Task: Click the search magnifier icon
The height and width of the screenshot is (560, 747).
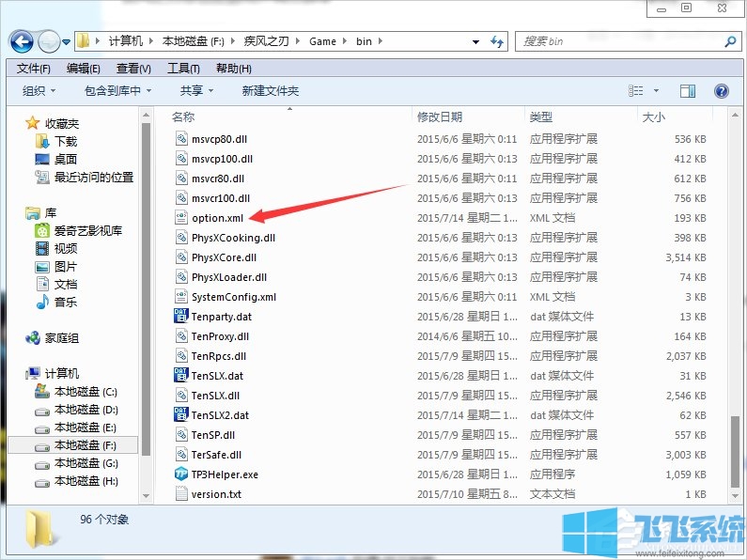Action: point(729,41)
